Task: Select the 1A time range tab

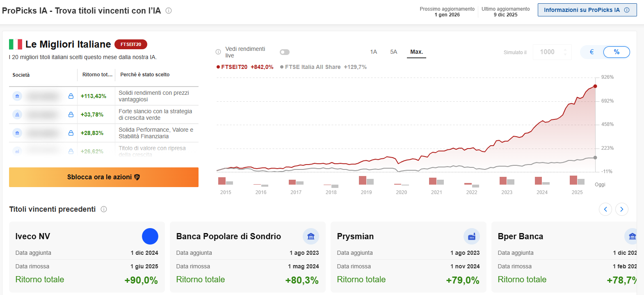Action: pyautogui.click(x=373, y=52)
